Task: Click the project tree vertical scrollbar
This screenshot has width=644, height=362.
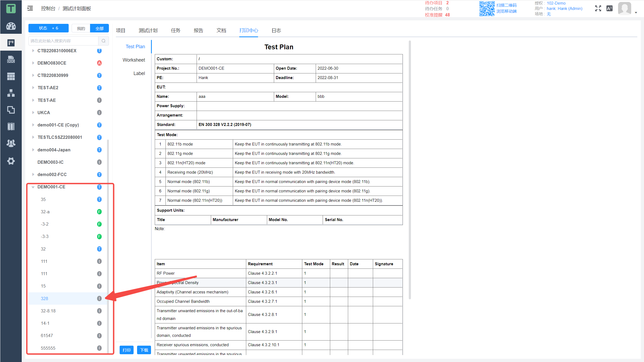Action: [108, 247]
